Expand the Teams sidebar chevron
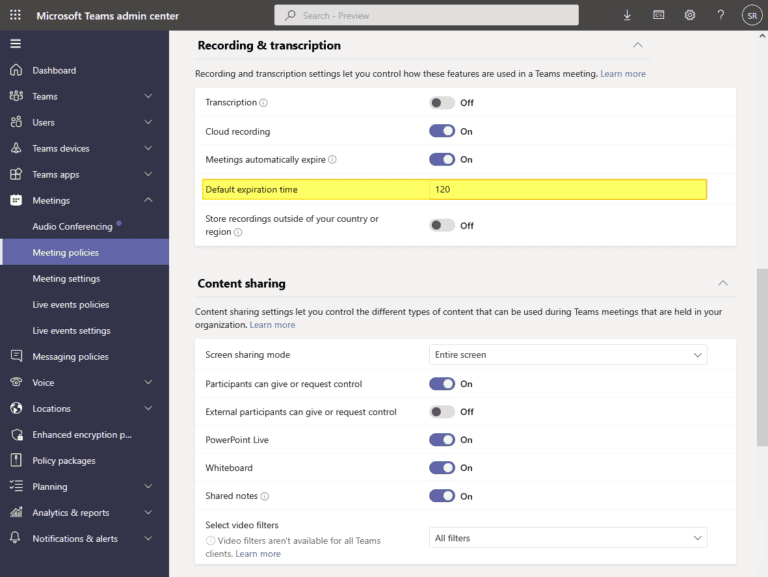This screenshot has height=577, width=768. tap(148, 96)
